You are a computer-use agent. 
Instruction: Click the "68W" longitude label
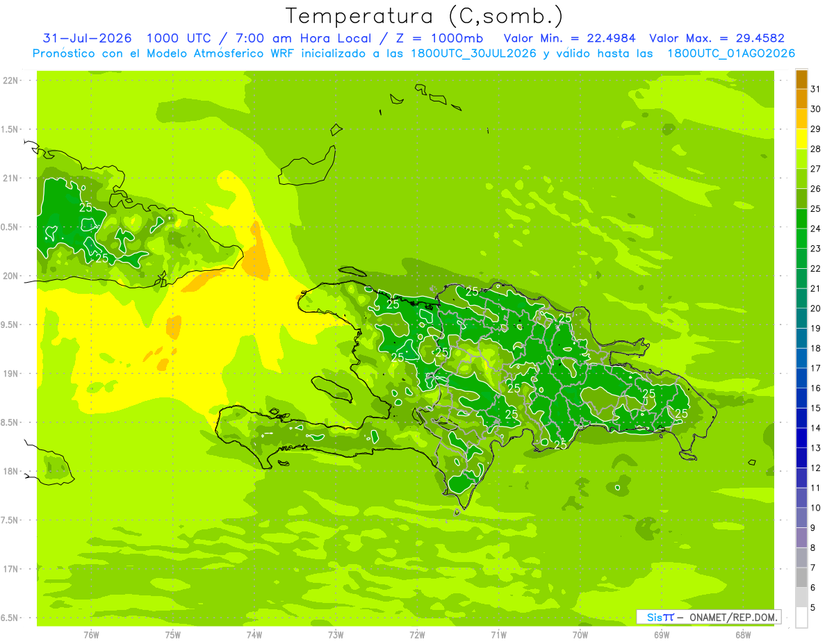(743, 636)
